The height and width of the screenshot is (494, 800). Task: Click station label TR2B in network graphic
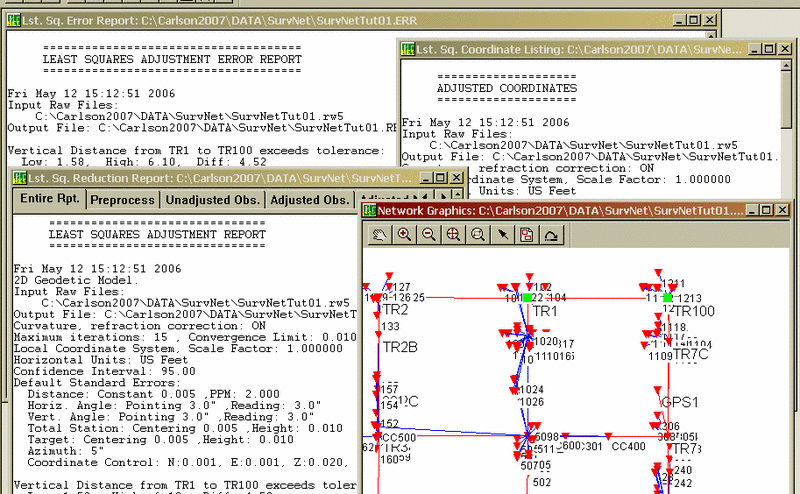click(400, 347)
